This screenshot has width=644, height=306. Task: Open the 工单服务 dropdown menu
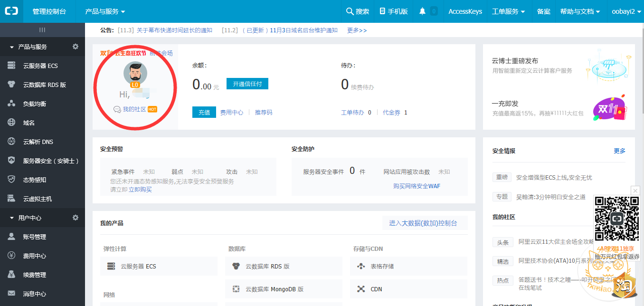coord(509,11)
